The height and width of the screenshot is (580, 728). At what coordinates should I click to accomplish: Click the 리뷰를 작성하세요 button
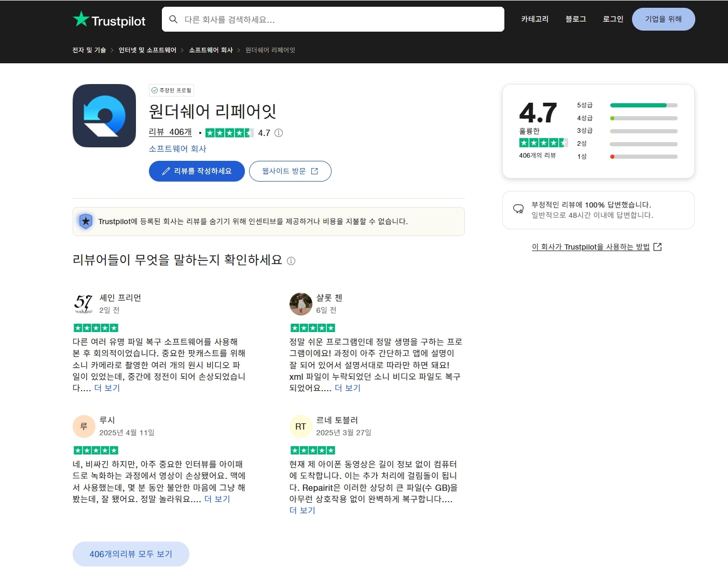coord(197,171)
